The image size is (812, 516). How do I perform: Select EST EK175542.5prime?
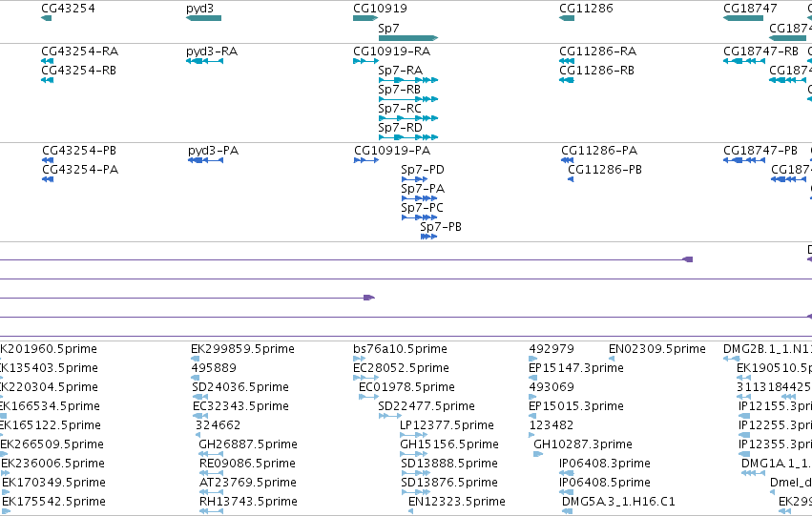tap(5, 511)
